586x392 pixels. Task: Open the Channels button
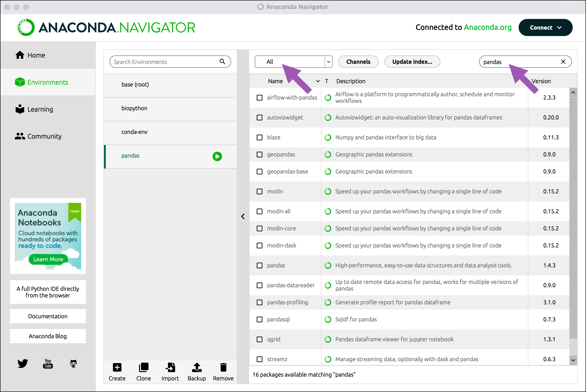coord(358,62)
